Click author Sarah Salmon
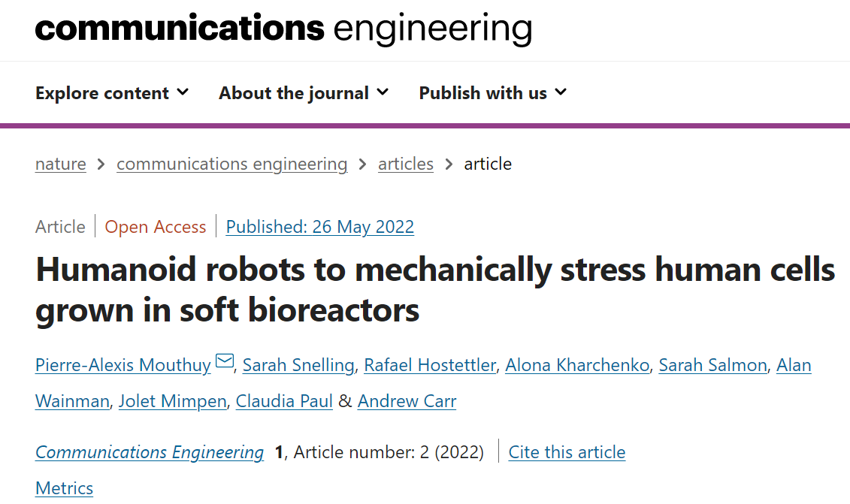 pos(713,365)
